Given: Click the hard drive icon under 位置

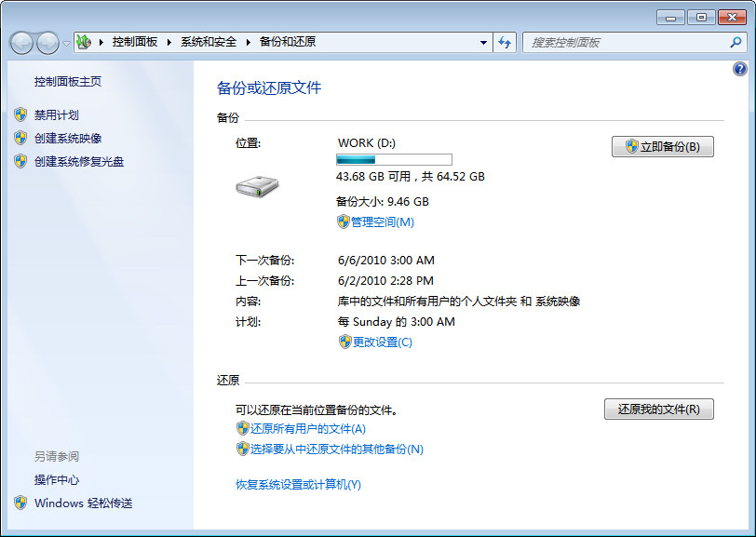Looking at the screenshot, I should pos(257,186).
